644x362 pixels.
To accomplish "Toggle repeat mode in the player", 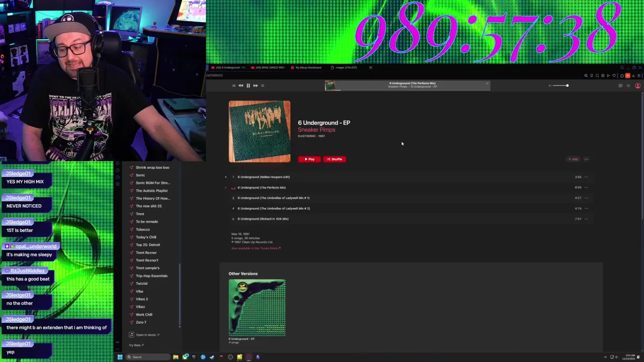I will (x=263, y=85).
